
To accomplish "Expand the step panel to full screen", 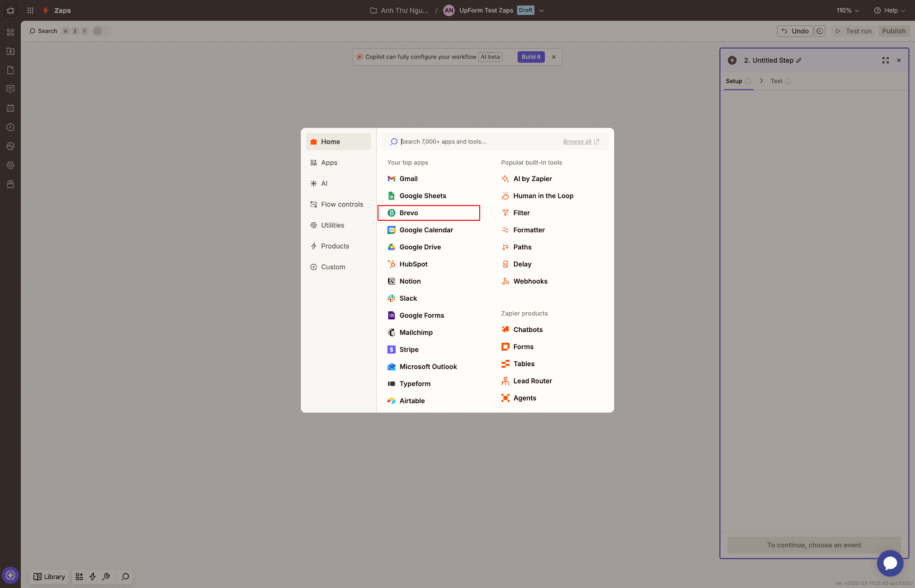I will coord(885,61).
